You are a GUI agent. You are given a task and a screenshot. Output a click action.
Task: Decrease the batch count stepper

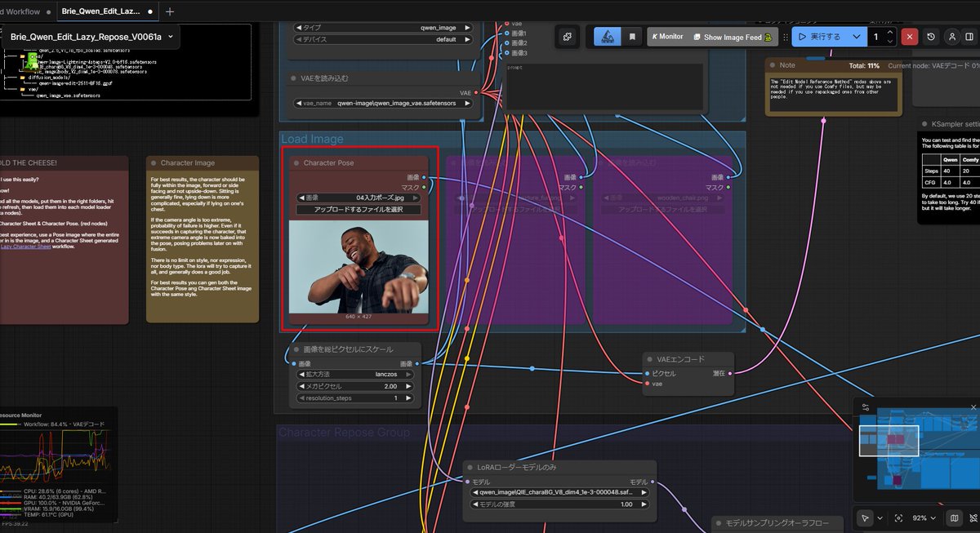coord(890,42)
